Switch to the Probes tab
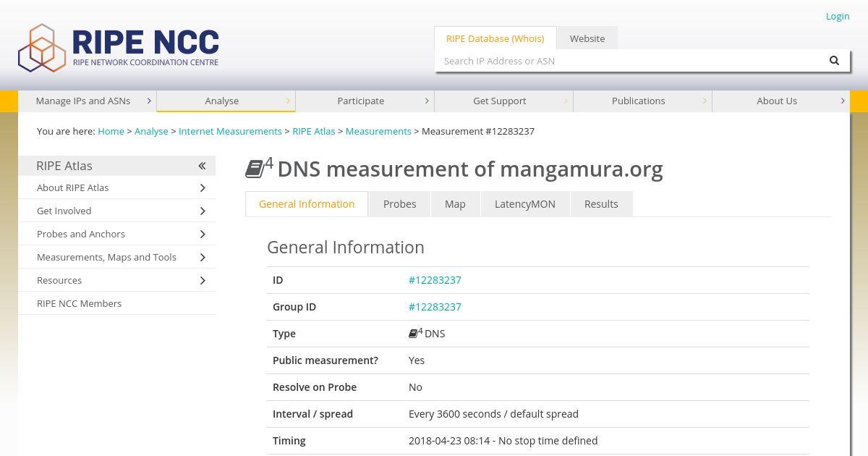Image resolution: width=868 pixels, height=456 pixels. tap(399, 204)
